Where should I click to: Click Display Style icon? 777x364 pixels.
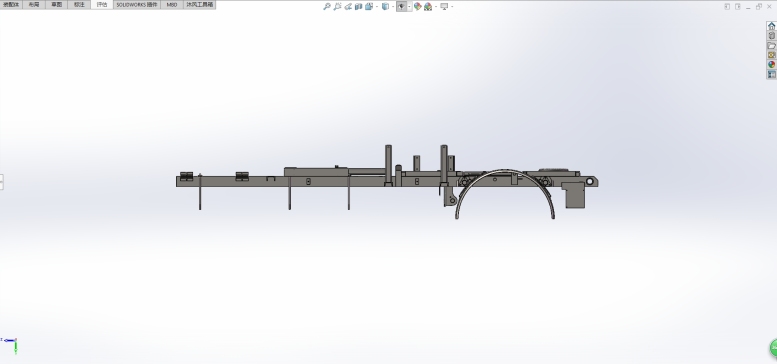[x=401, y=6]
